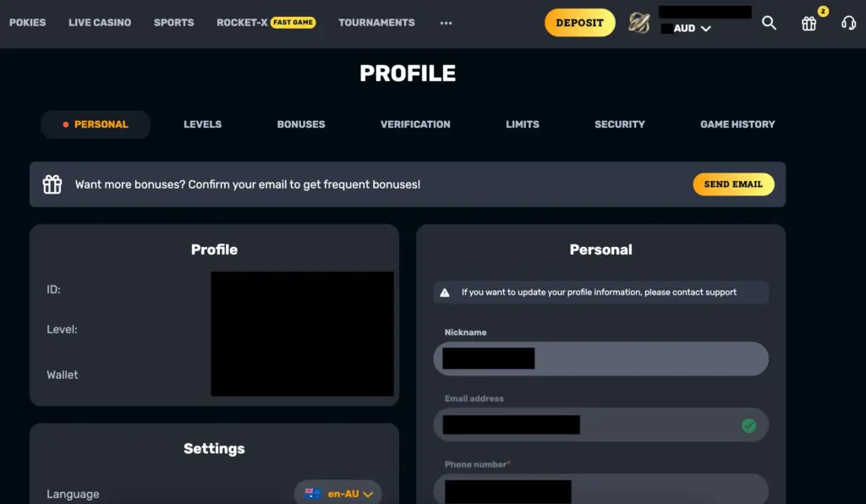
Task: Go to Live Casino section
Action: pos(100,23)
